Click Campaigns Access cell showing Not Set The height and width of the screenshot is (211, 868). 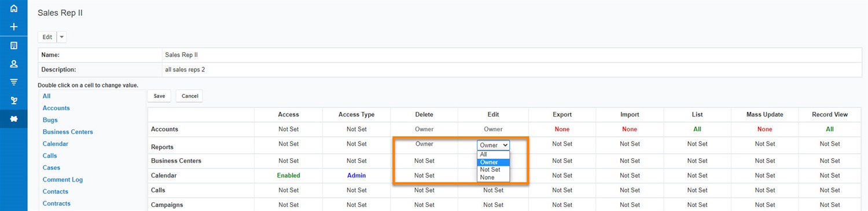(289, 205)
